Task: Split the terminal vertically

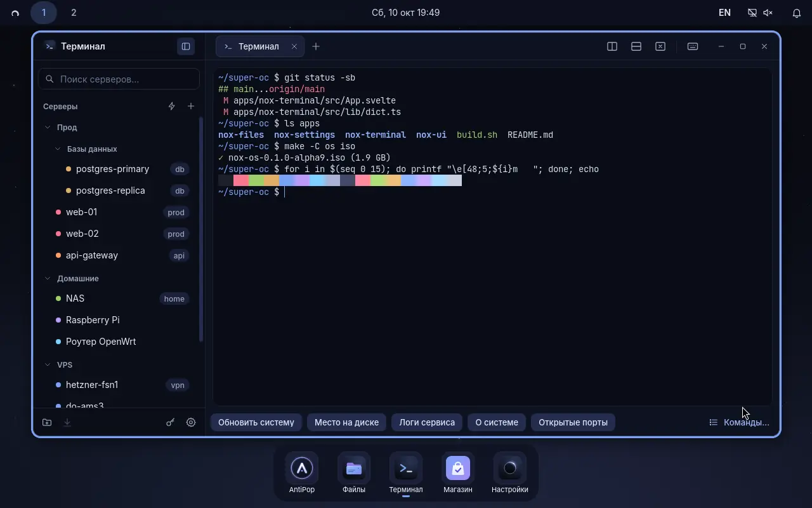Action: [x=612, y=46]
